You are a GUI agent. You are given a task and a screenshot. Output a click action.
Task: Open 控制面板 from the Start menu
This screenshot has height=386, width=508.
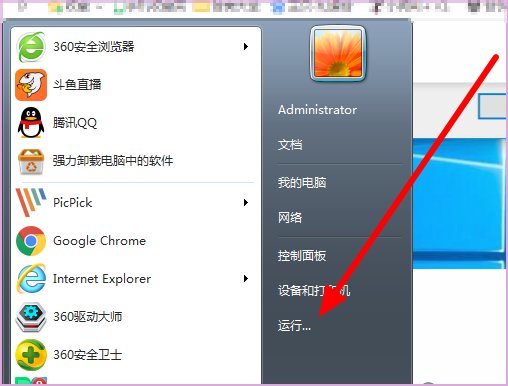tap(302, 256)
